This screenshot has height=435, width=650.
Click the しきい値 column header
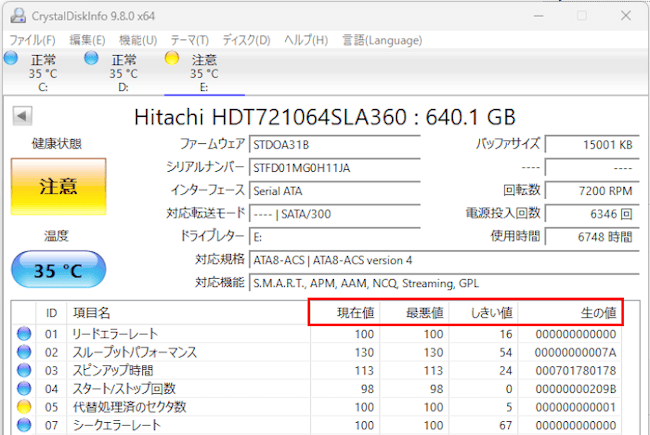pyautogui.click(x=483, y=313)
